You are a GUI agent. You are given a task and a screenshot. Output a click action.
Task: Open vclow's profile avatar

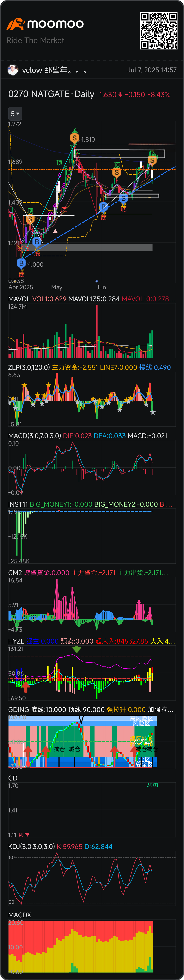click(x=13, y=70)
